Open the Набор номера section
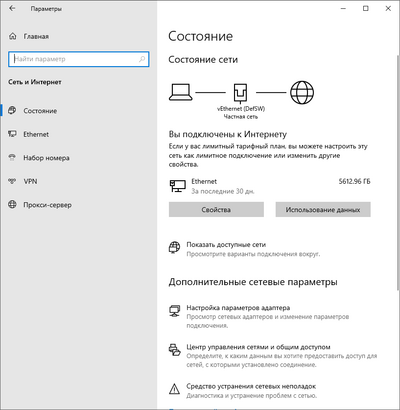This screenshot has width=400, height=410. click(46, 158)
